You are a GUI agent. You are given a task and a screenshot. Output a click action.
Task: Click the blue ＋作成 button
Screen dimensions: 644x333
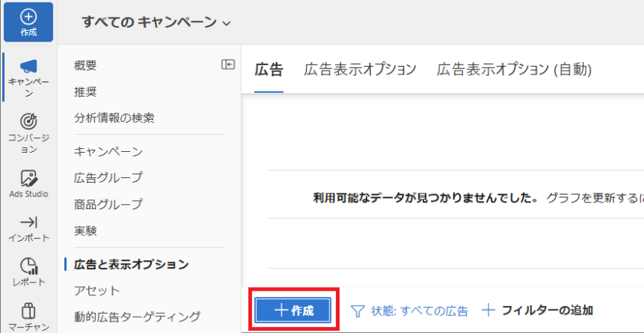click(x=294, y=310)
